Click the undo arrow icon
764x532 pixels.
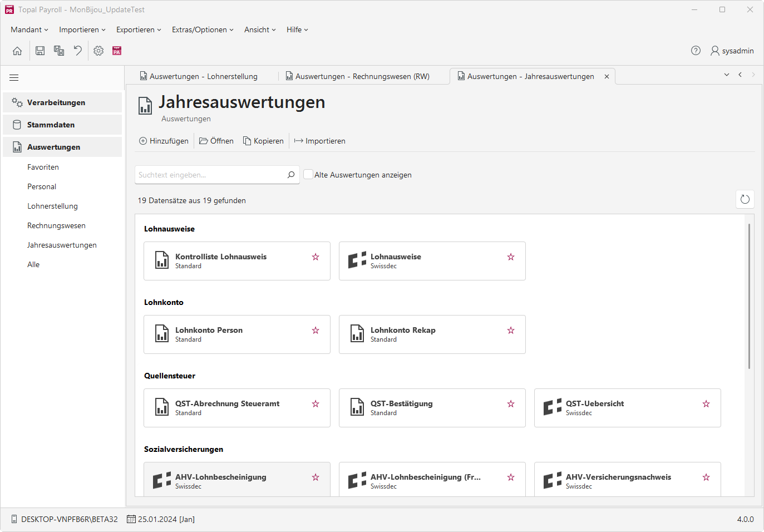tap(77, 51)
